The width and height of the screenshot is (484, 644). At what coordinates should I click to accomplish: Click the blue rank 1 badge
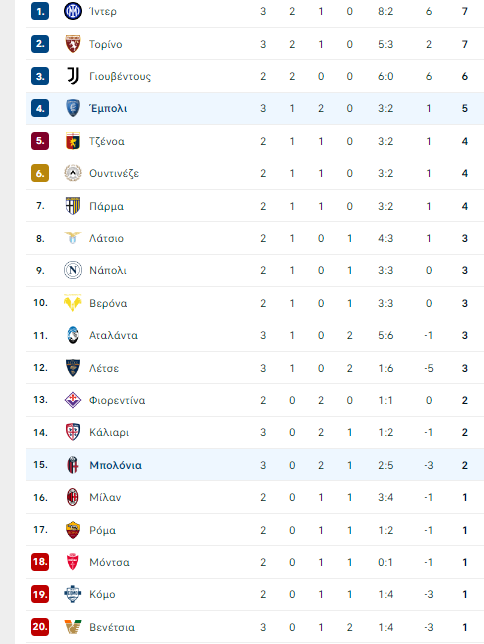pyautogui.click(x=40, y=11)
